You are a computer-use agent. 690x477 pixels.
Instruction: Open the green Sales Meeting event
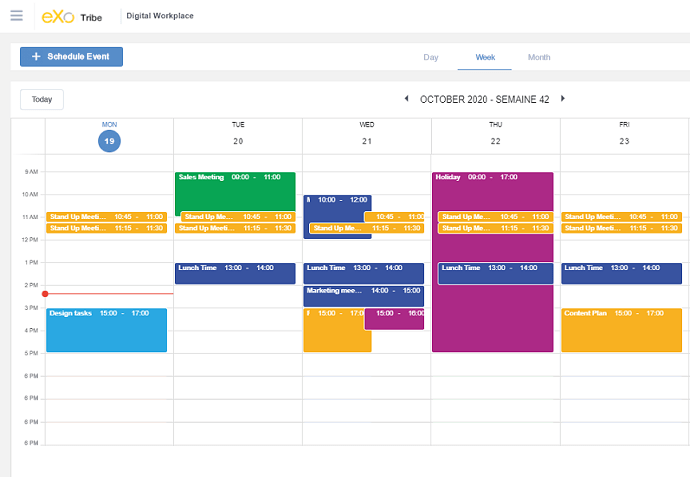235,190
